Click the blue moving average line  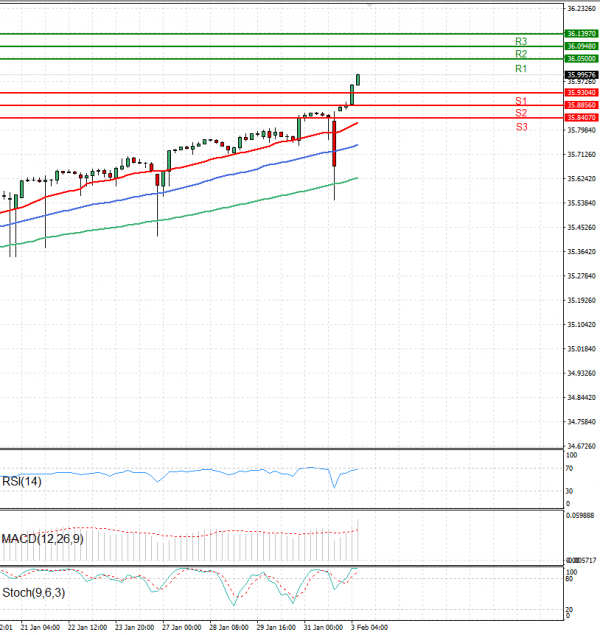point(178,189)
